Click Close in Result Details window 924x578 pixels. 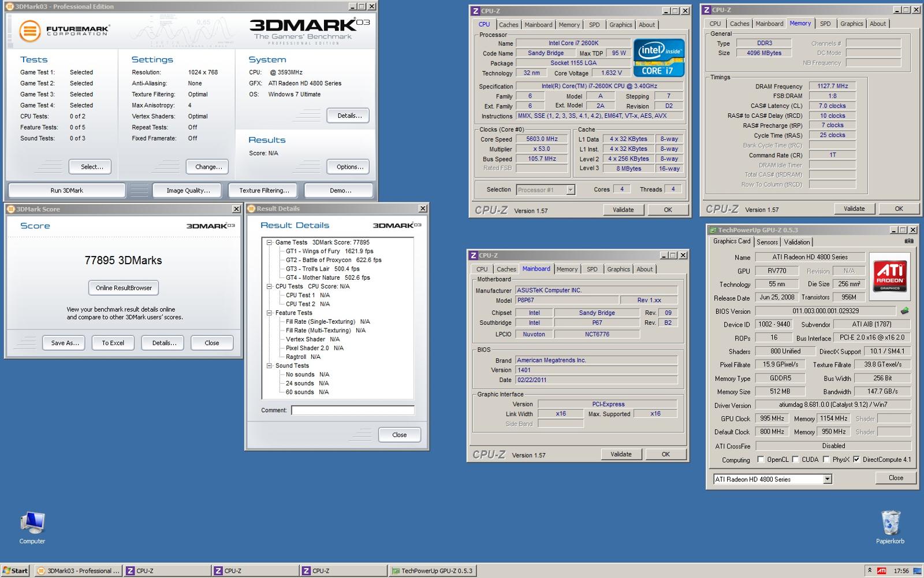click(399, 435)
